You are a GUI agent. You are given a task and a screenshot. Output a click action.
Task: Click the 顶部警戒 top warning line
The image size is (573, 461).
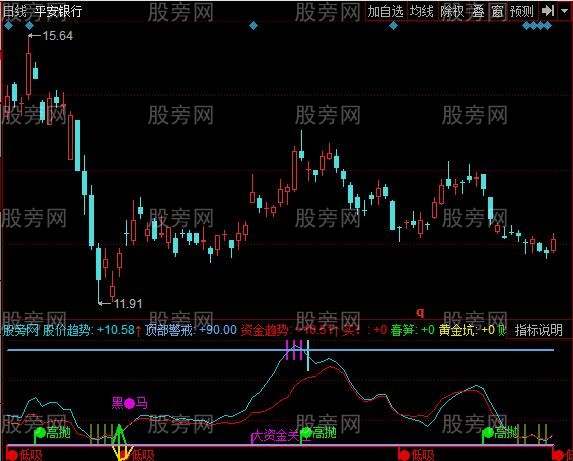point(280,350)
